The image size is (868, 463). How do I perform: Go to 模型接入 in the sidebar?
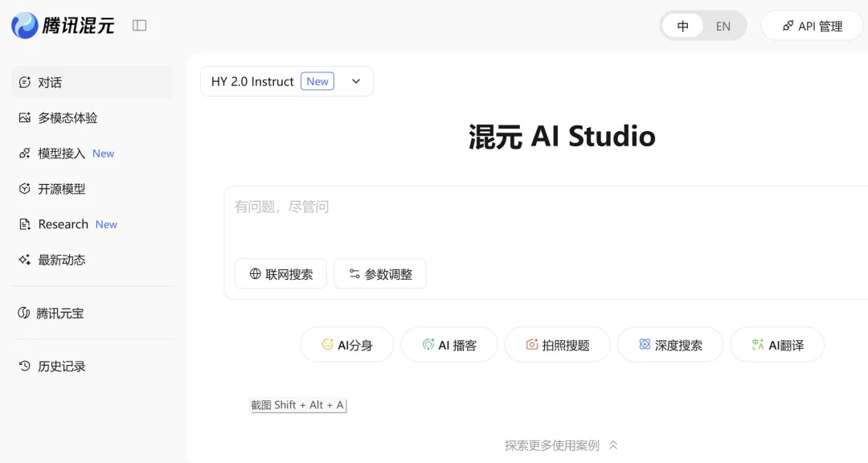coord(92,154)
